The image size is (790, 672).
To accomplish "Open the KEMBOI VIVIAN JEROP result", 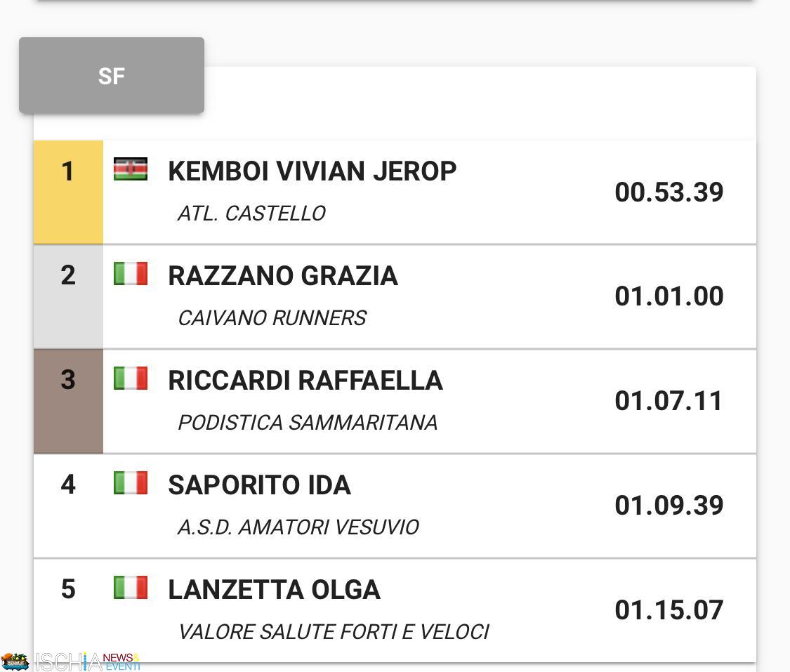I will (395, 192).
